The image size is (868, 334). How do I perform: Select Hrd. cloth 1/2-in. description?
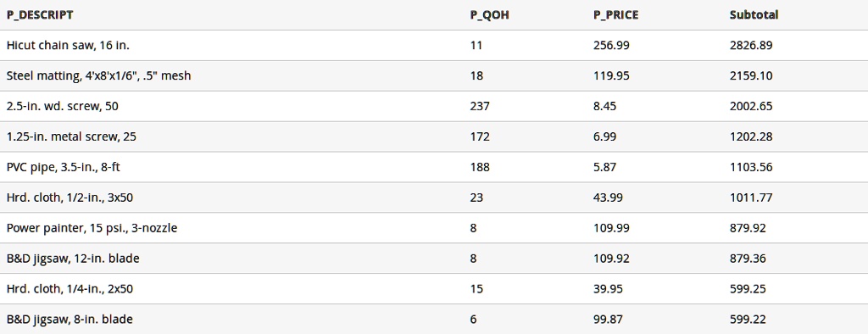[x=70, y=198]
